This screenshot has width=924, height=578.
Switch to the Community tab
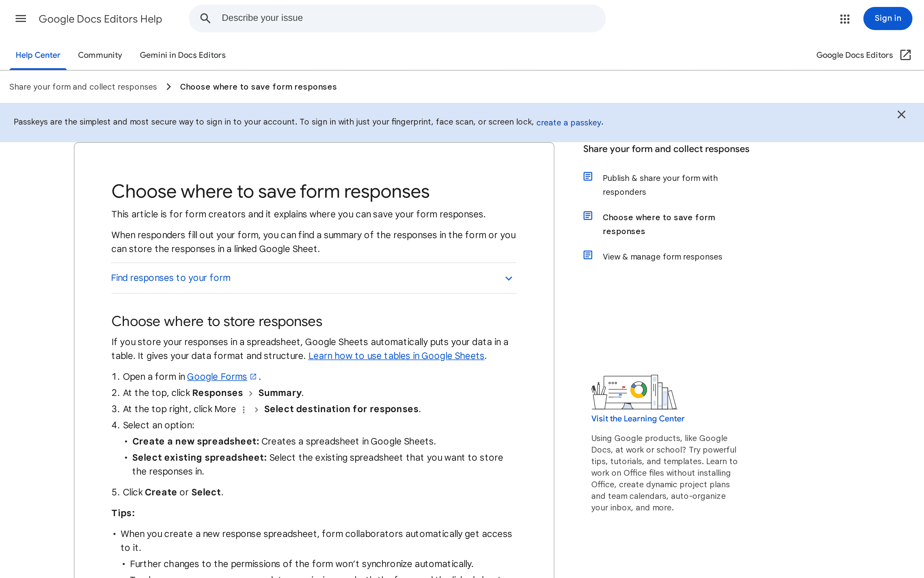pyautogui.click(x=100, y=55)
